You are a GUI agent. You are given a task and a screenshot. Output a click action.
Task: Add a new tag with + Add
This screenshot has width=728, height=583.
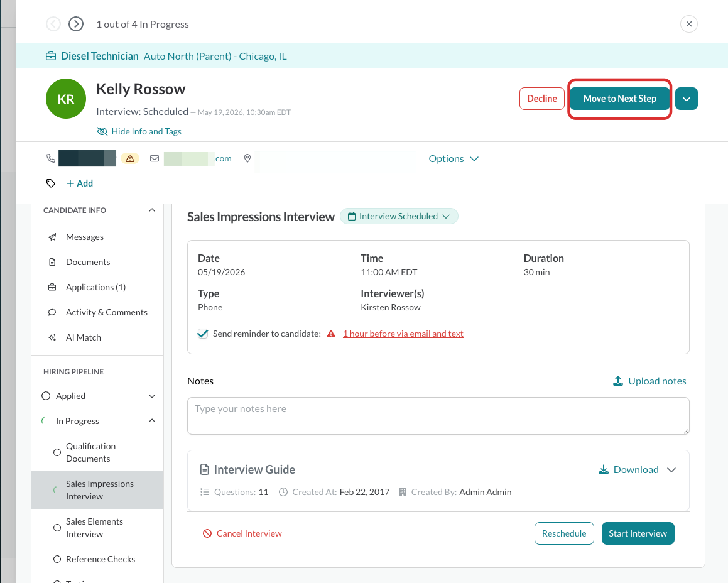(79, 183)
